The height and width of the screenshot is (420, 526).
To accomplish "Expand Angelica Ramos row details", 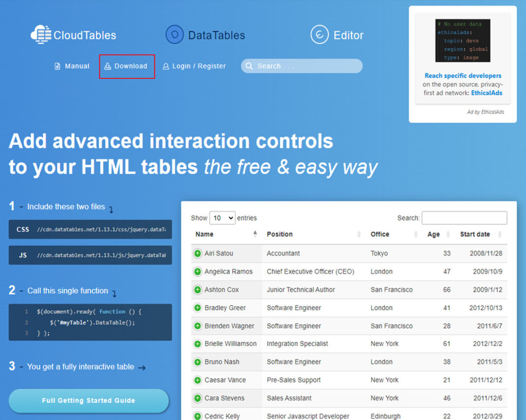I will point(198,272).
